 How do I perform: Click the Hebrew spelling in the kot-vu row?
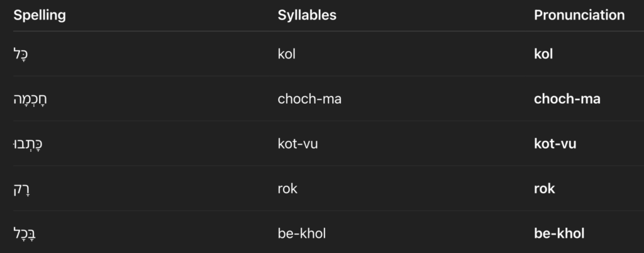pyautogui.click(x=28, y=144)
